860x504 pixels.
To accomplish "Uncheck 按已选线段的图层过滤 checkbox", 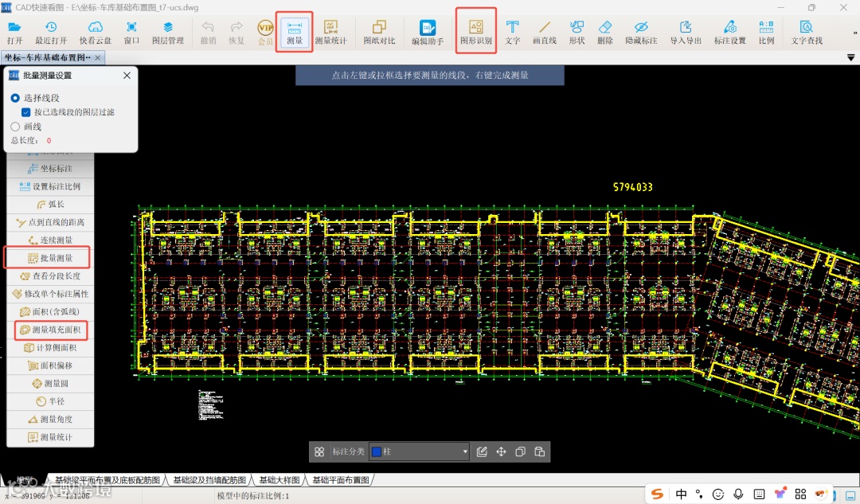I will click(26, 112).
